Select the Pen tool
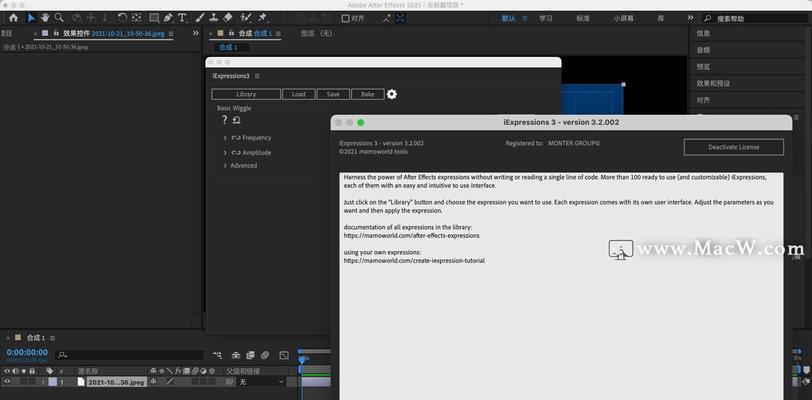 click(x=168, y=18)
